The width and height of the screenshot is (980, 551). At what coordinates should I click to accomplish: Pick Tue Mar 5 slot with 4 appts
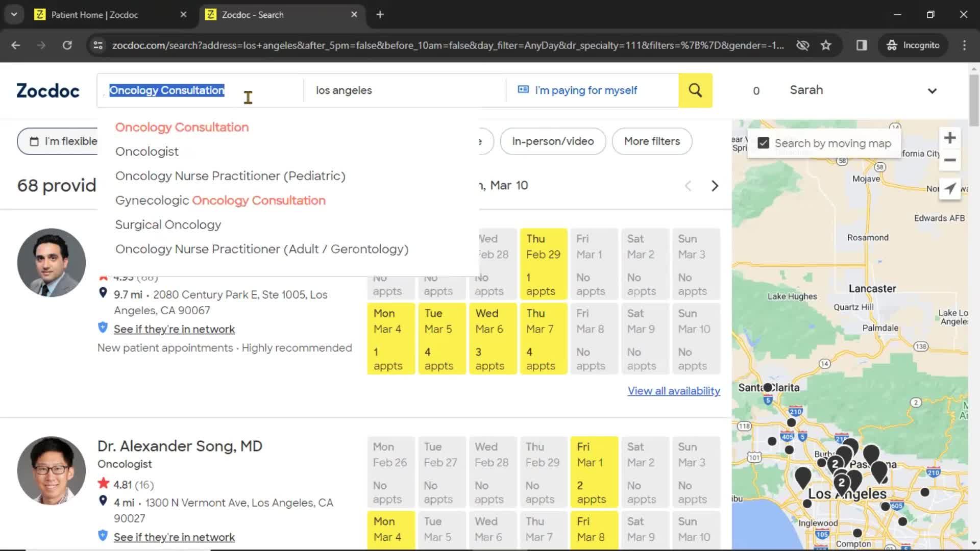click(442, 339)
